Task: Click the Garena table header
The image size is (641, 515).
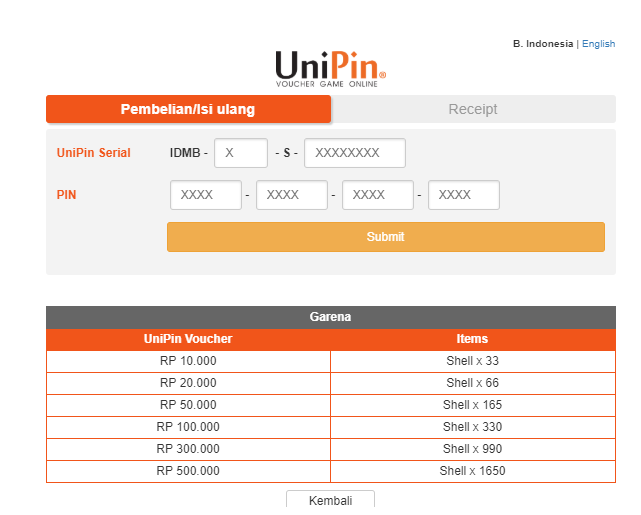Action: 331,317
